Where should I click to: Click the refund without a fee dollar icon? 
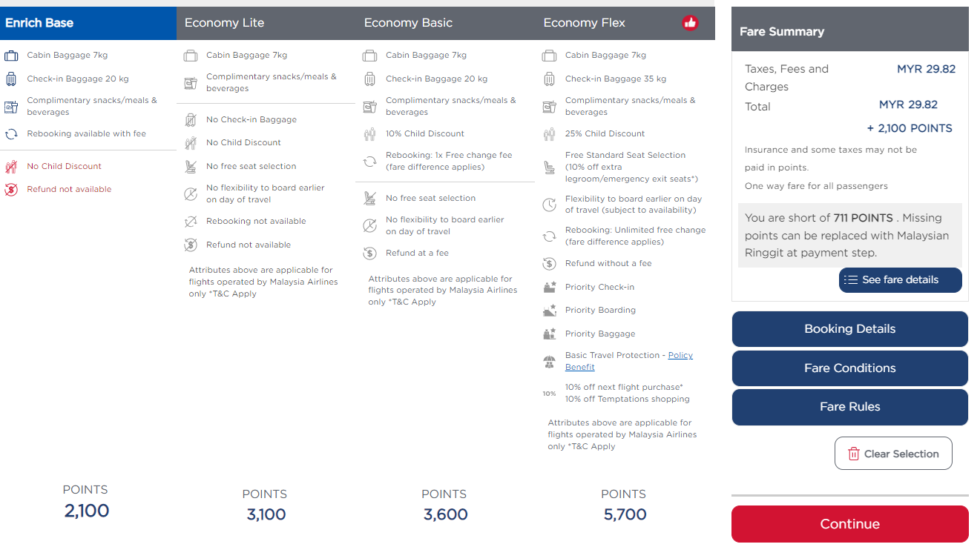[x=549, y=263]
